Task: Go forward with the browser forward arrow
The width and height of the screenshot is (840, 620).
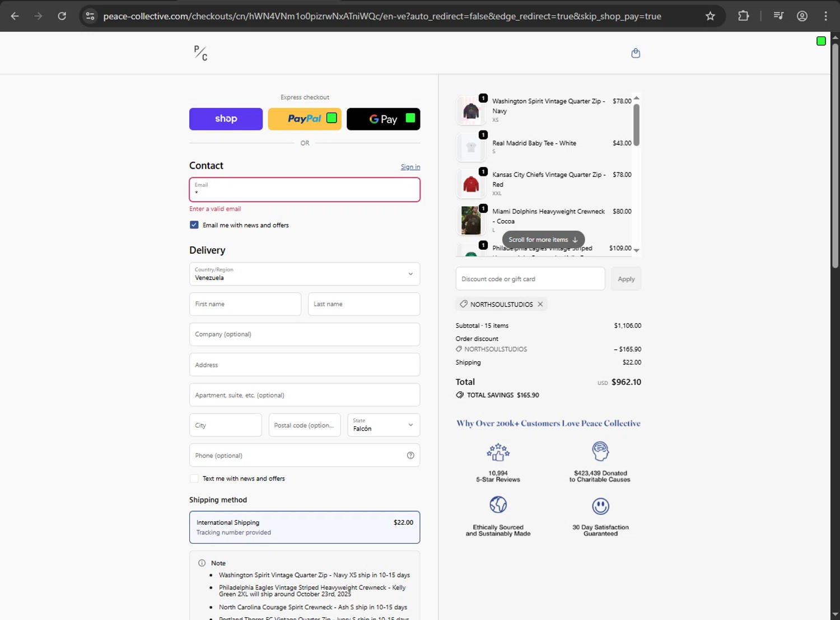Action: [38, 16]
